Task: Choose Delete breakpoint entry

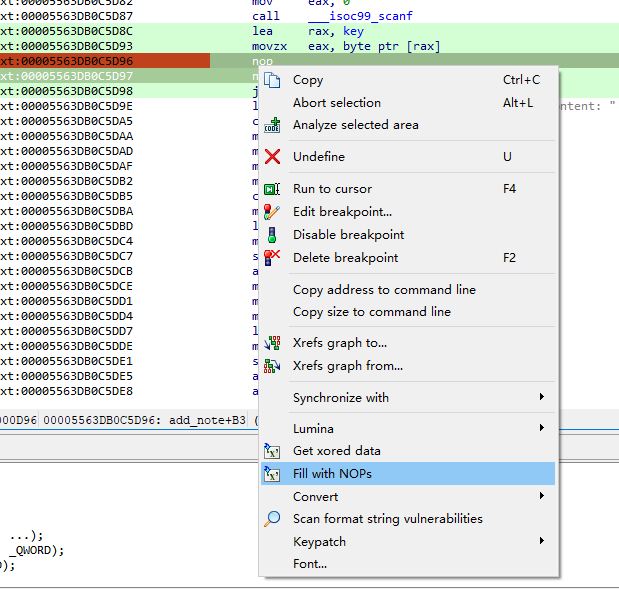Action: tap(408, 258)
